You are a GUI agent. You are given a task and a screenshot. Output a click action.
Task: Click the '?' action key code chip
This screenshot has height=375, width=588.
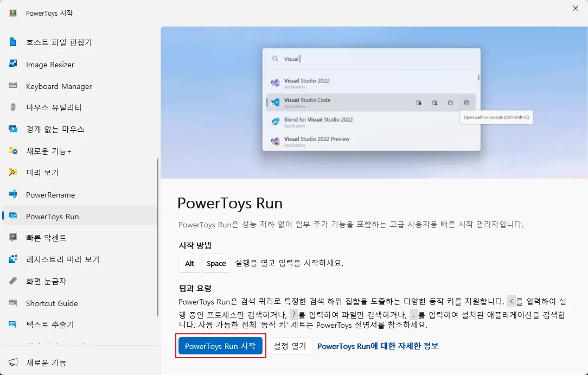pos(293,314)
